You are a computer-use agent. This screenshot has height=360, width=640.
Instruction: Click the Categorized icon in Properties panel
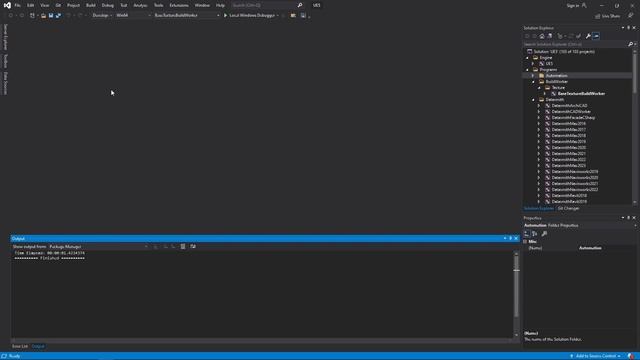coord(527,233)
